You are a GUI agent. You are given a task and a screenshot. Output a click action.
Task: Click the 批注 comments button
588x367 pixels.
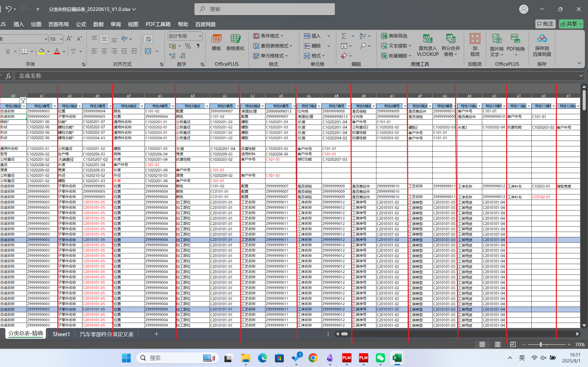tap(545, 24)
